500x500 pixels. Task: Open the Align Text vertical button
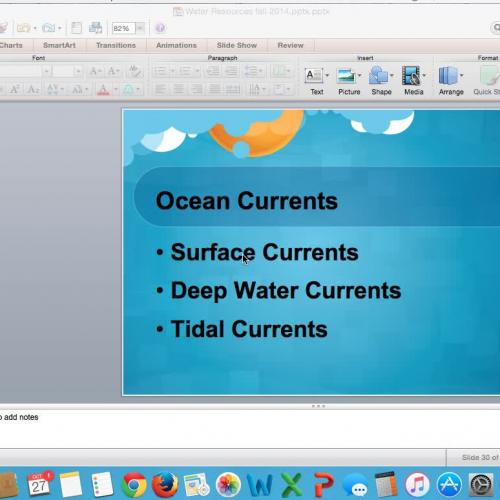281,89
